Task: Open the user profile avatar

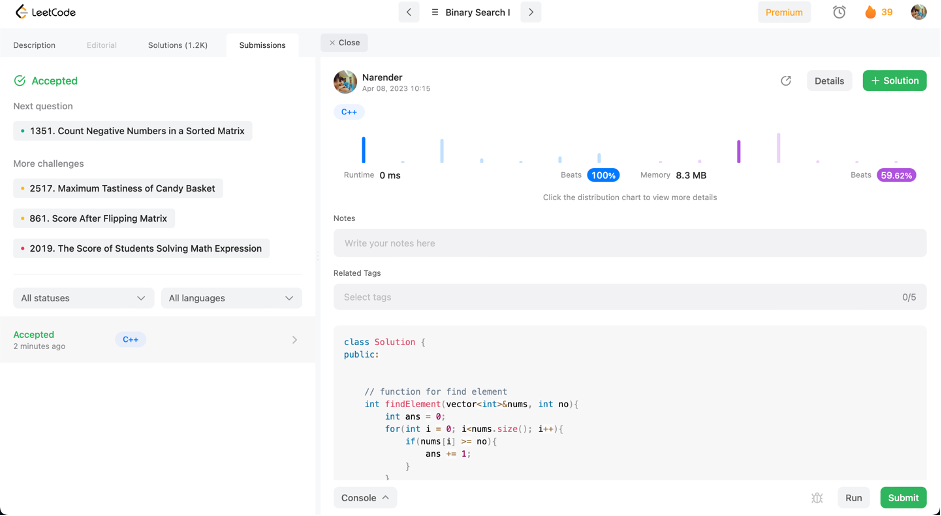Action: pyautogui.click(x=918, y=12)
